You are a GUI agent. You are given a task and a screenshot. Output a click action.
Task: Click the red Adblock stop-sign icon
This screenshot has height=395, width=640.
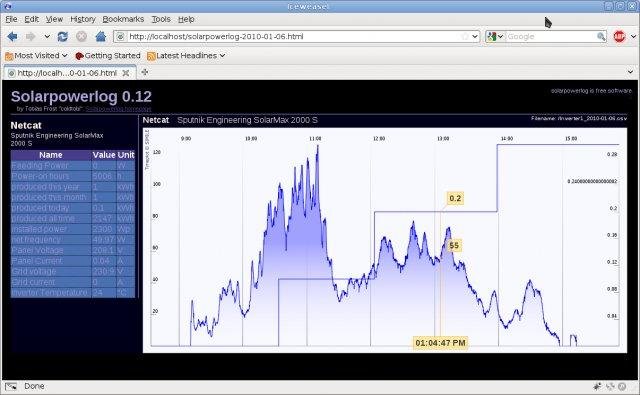(x=619, y=36)
